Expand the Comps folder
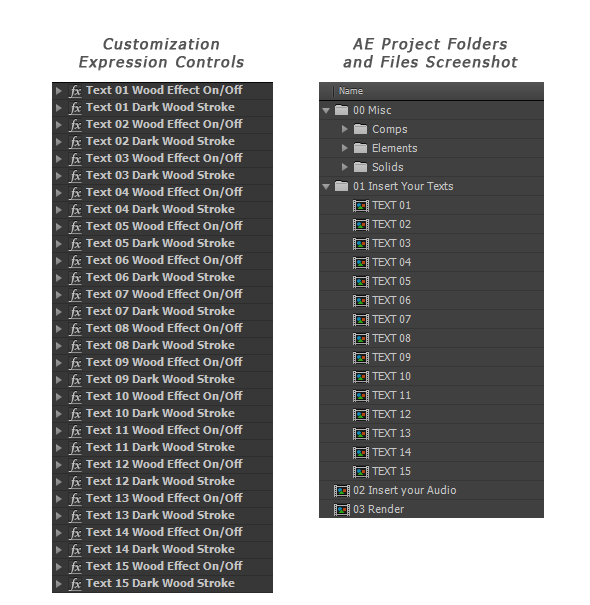590x605 pixels. coord(345,129)
